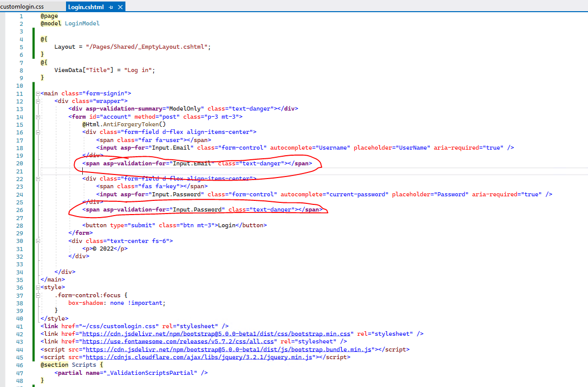Click the "/Pages/Shared/_EmptyLayout.cshtml" string
Image resolution: width=588 pixels, height=387 pixels.
146,47
